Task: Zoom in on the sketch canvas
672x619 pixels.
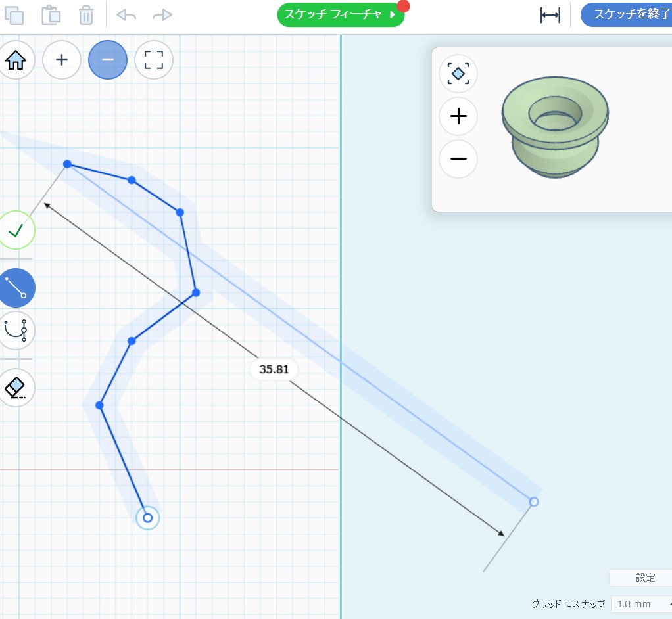Action: pos(62,60)
